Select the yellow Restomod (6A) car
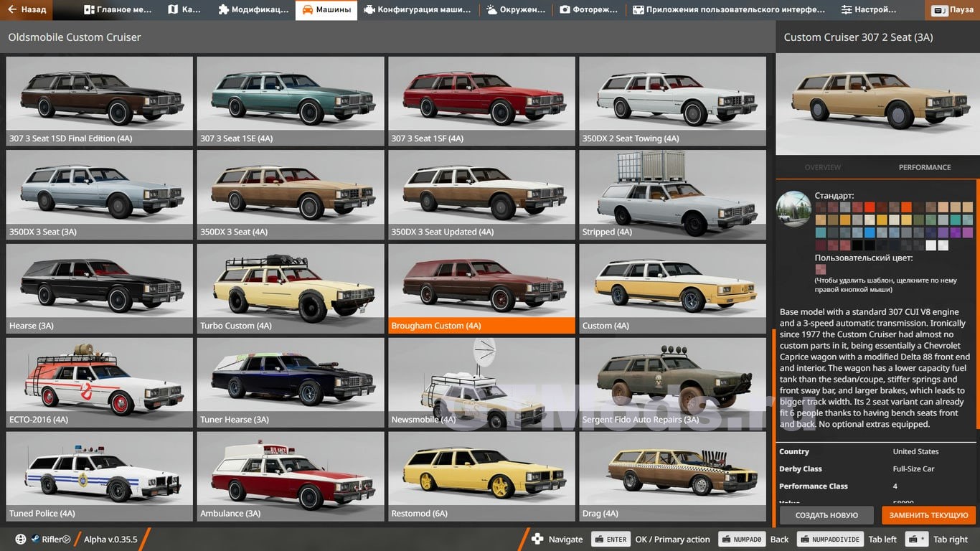 click(x=481, y=476)
